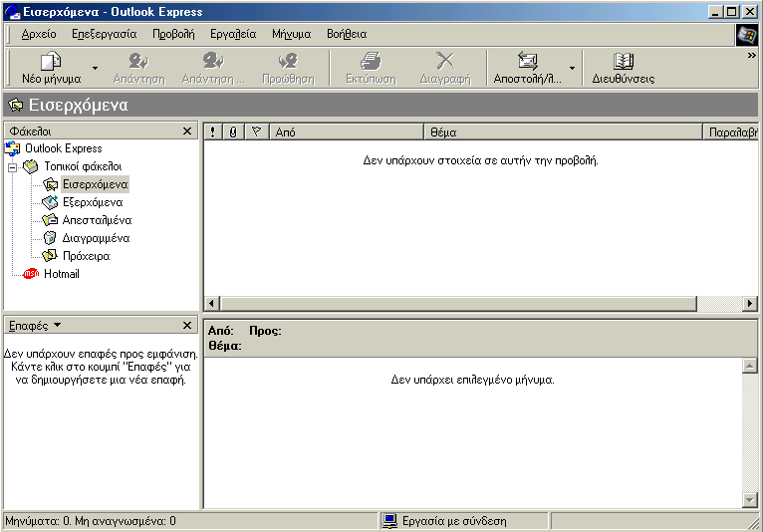The width and height of the screenshot is (763, 532).
Task: Click the Εξερχόμενα folder icon
Action: 50,202
